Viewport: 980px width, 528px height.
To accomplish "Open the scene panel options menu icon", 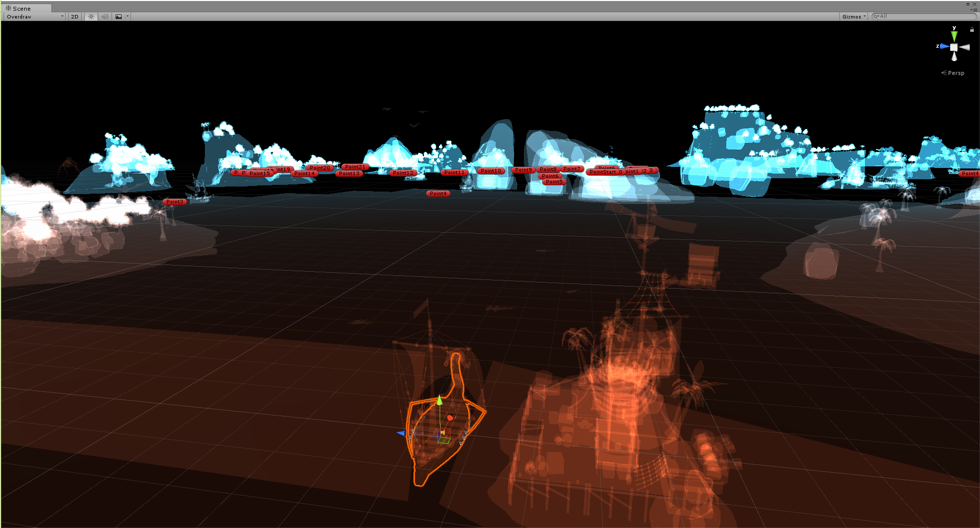I will (x=973, y=10).
